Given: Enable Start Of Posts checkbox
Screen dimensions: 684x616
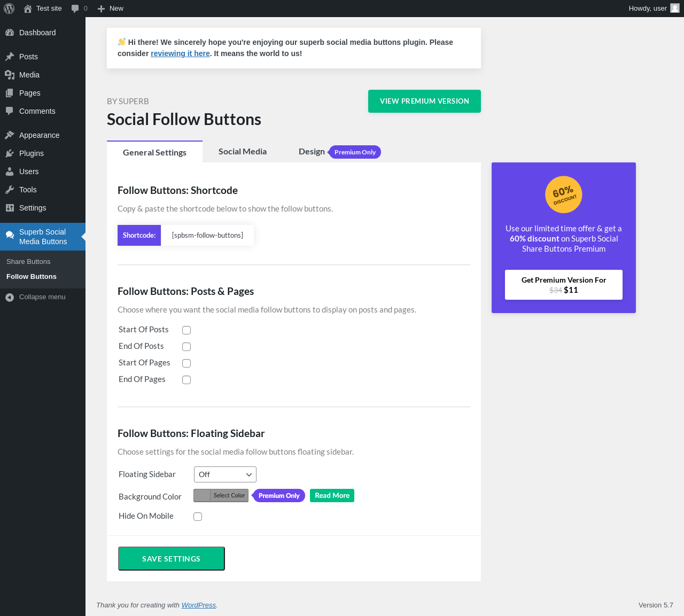Looking at the screenshot, I should coord(186,330).
